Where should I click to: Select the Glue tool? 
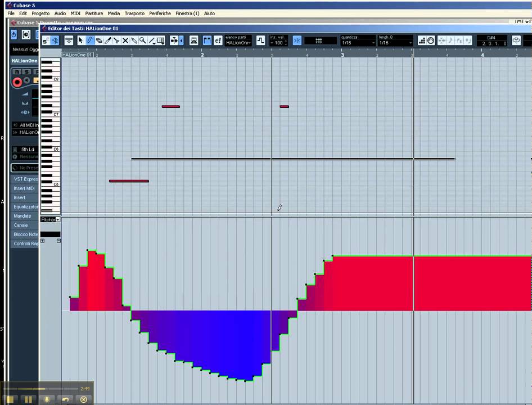(x=134, y=40)
